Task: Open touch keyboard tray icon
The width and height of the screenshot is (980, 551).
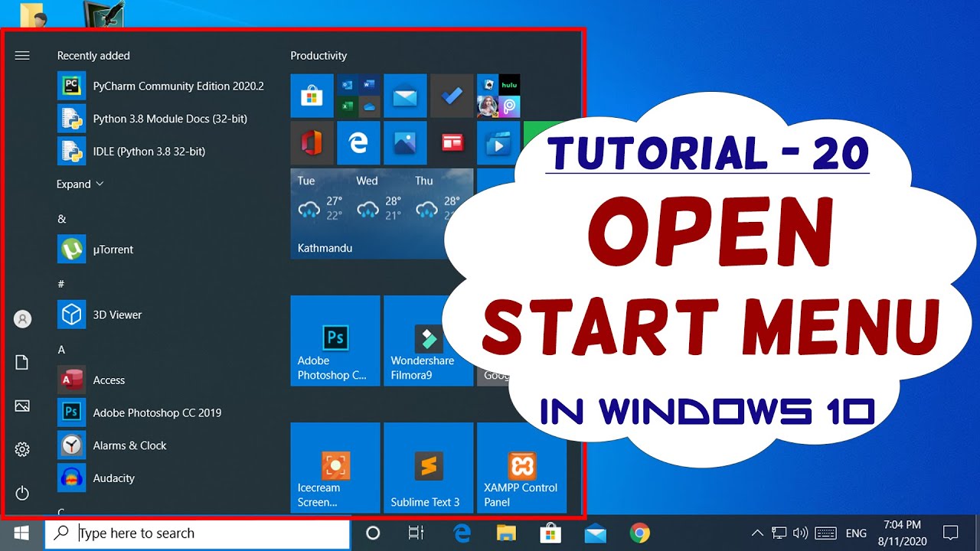Action: pos(825,533)
